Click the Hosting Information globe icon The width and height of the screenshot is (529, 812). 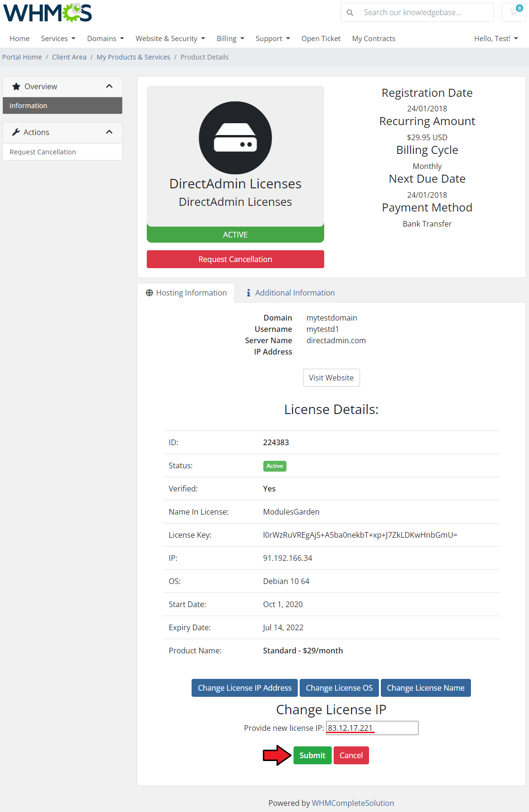(x=150, y=293)
